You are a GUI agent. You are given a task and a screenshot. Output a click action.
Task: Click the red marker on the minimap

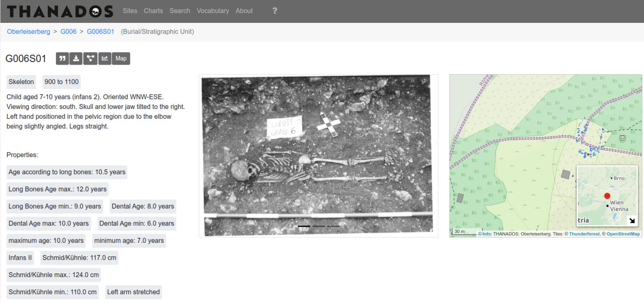click(x=607, y=196)
